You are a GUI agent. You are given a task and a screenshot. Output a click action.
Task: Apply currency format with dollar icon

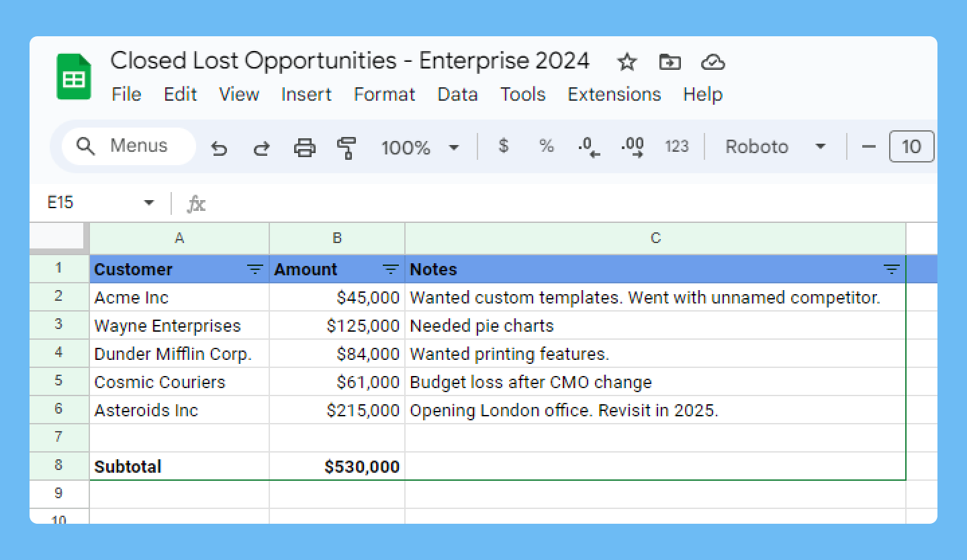(504, 146)
